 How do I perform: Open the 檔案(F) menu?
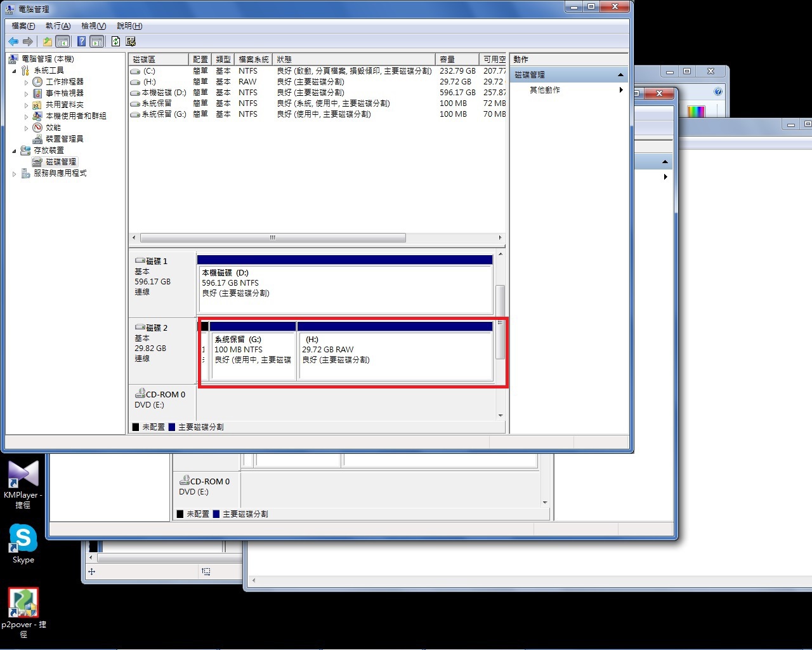pos(23,26)
